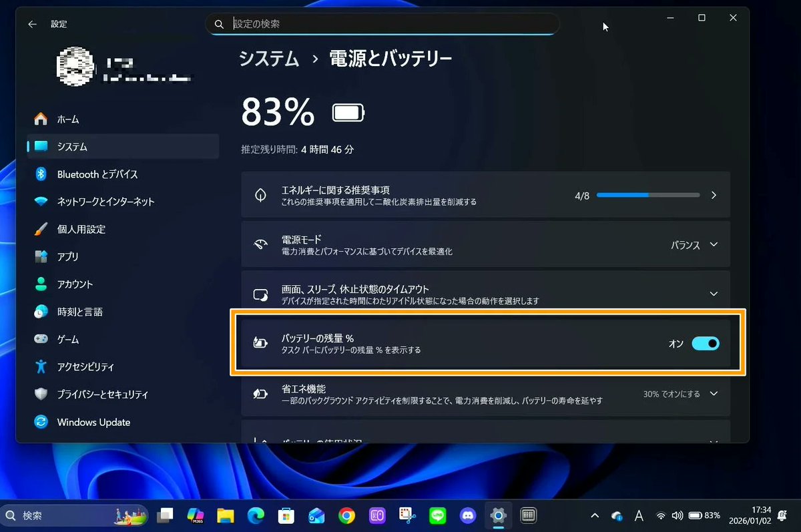
Task: Open Snipping Tool from the taskbar
Action: click(x=407, y=515)
